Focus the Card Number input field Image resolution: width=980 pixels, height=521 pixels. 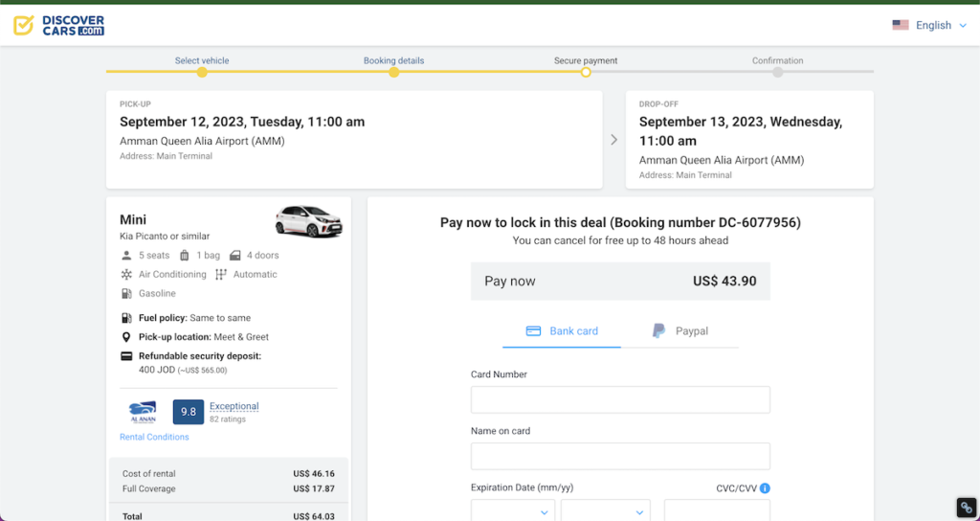coord(620,399)
